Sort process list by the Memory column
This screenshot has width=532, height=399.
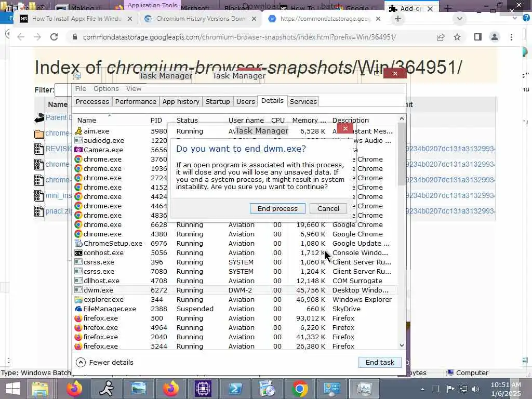(309, 120)
